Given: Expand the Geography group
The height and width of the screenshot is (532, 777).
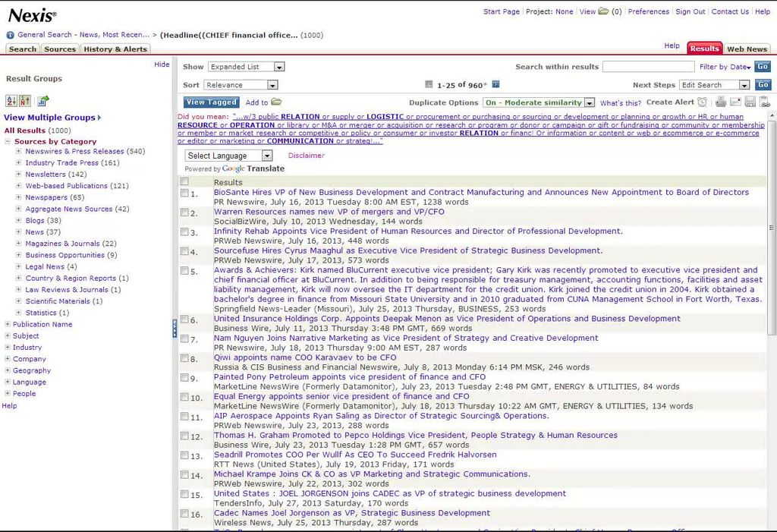Looking at the screenshot, I should [x=8, y=370].
